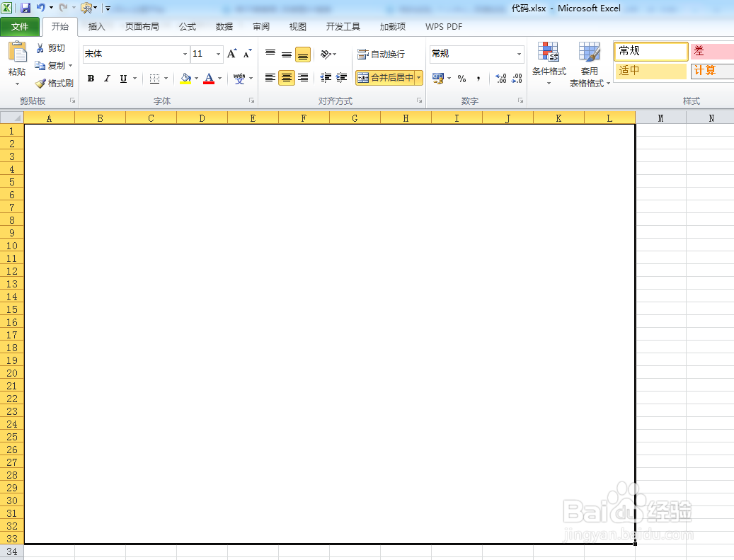
Task: Switch to the WPS PDF tab
Action: (x=444, y=27)
